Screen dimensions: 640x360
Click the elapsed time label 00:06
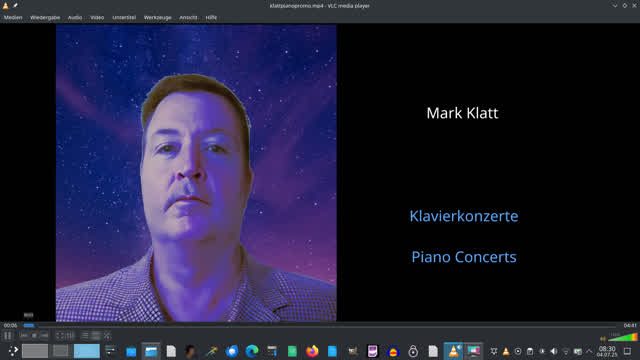click(x=10, y=325)
